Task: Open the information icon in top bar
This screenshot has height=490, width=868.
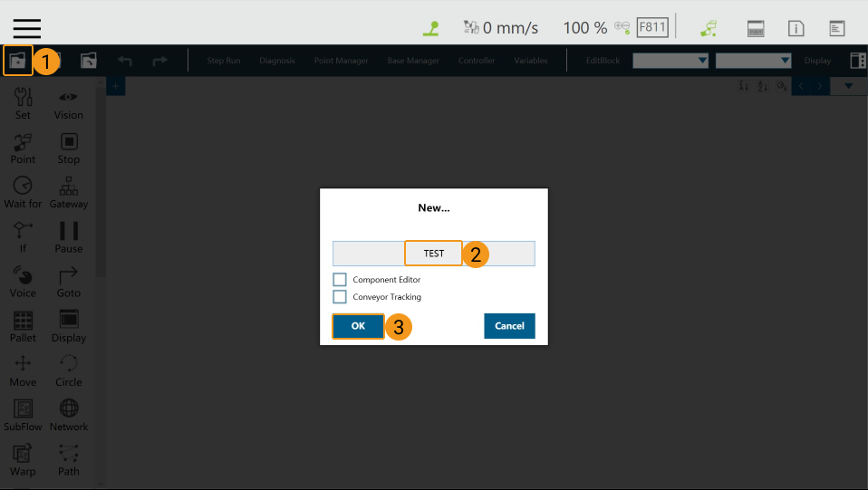Action: [x=796, y=28]
